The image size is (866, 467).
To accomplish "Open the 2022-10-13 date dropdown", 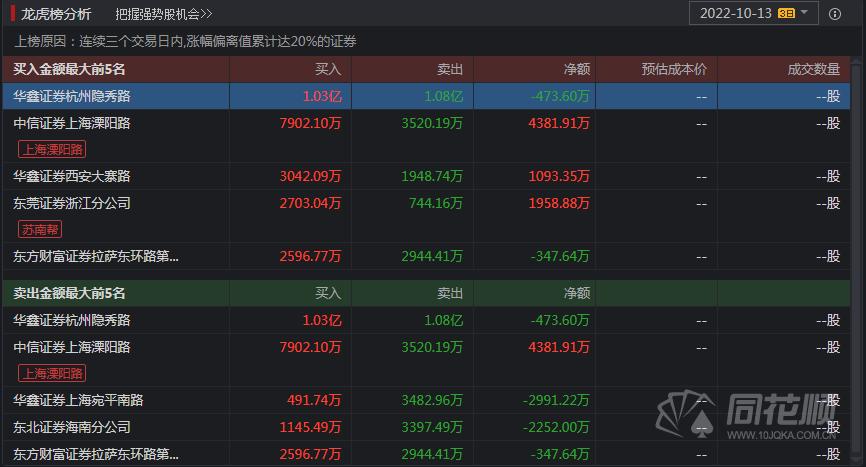I will point(753,13).
